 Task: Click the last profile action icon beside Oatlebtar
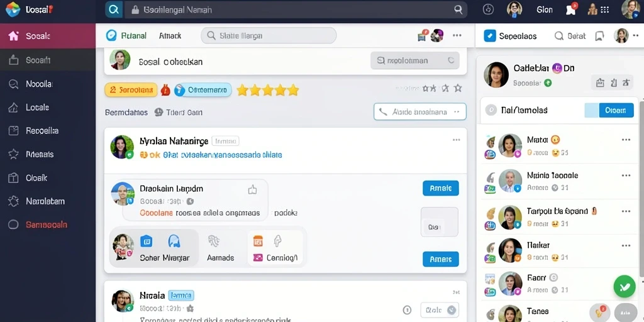tap(626, 82)
